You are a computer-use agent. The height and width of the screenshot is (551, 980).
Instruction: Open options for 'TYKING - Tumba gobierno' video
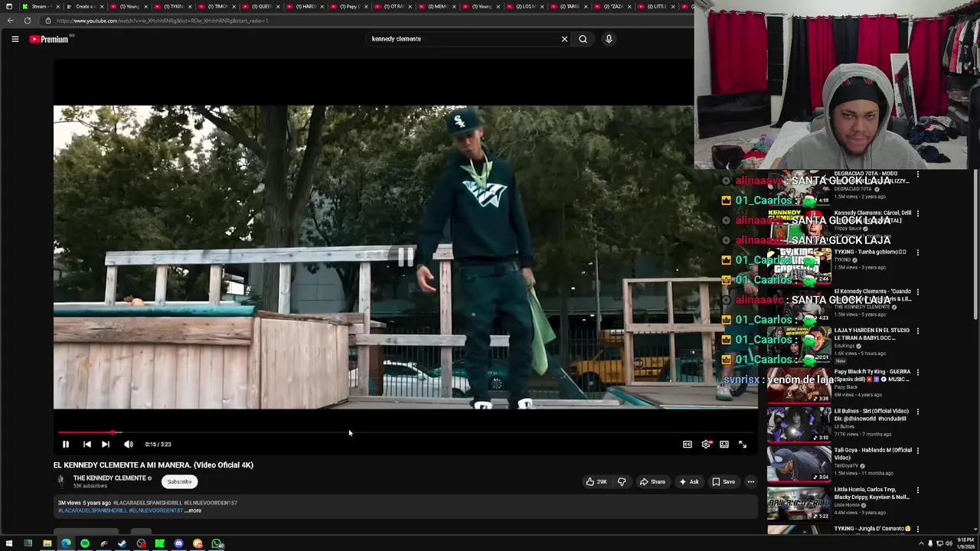tap(918, 253)
